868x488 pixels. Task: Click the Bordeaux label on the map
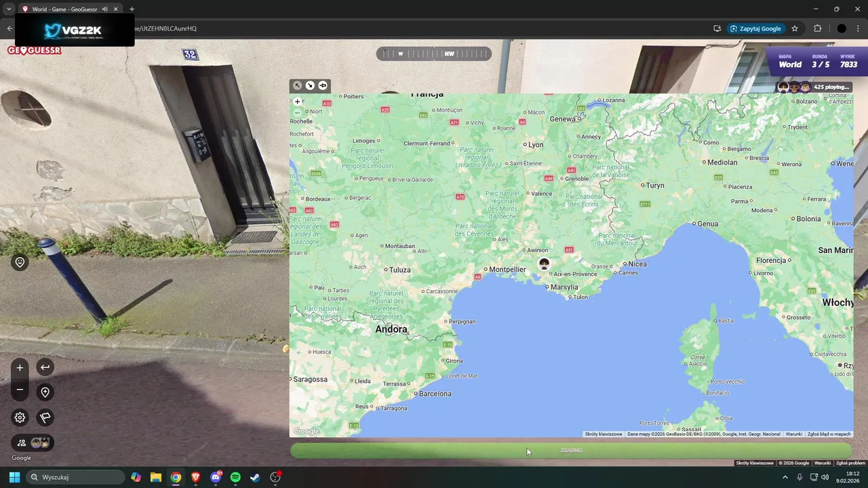point(318,199)
